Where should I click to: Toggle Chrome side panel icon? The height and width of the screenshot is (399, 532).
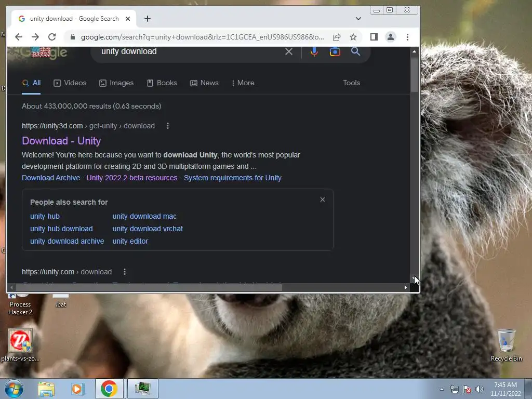[374, 37]
